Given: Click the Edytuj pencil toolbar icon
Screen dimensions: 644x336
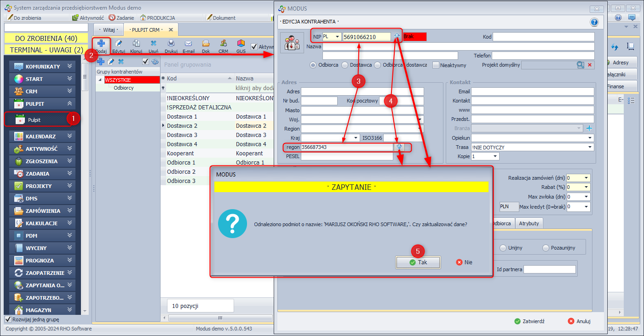Looking at the screenshot, I should pyautogui.click(x=119, y=44).
